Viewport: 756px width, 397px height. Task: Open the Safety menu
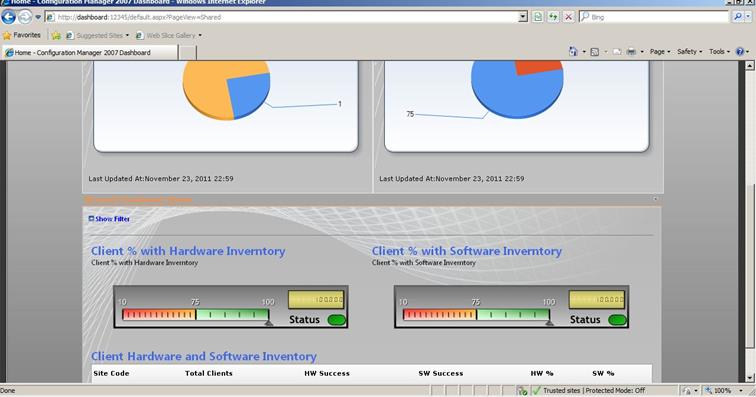coord(689,52)
